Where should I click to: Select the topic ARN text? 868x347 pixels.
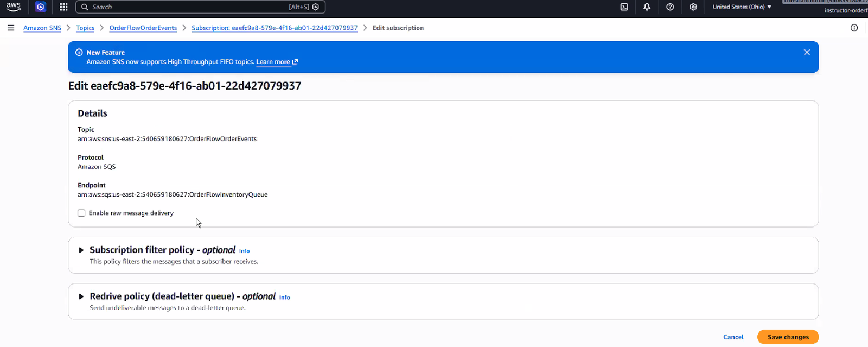click(167, 139)
